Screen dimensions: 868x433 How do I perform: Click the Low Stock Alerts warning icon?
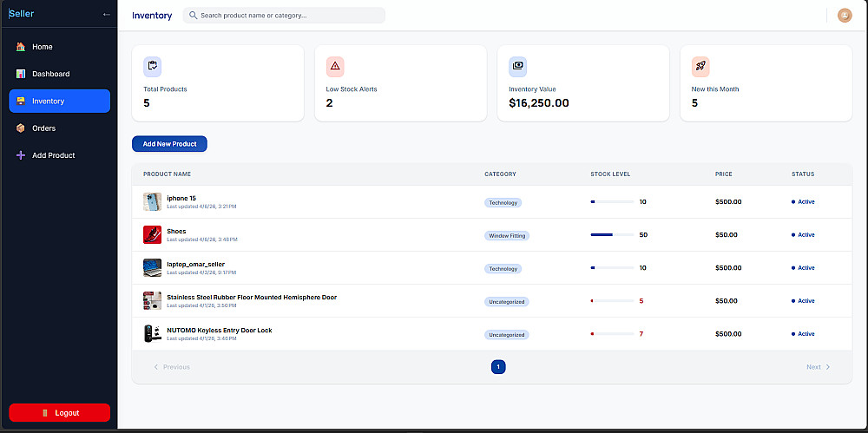point(335,67)
